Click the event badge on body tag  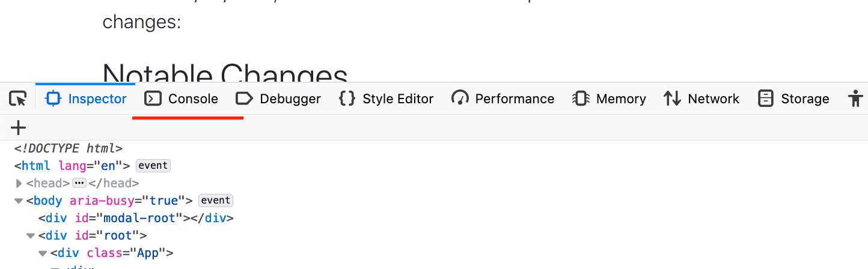coord(215,201)
